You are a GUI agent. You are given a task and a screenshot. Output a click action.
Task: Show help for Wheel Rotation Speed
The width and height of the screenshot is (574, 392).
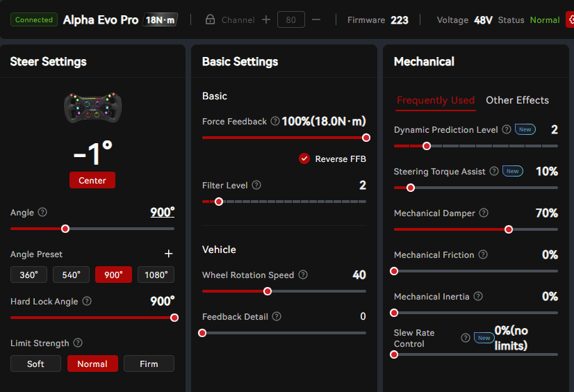(303, 275)
